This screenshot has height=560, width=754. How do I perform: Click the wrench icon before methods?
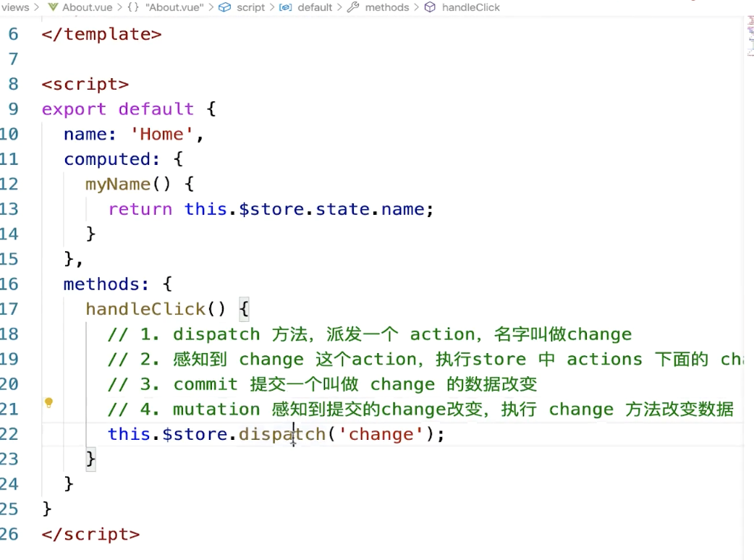coord(353,7)
